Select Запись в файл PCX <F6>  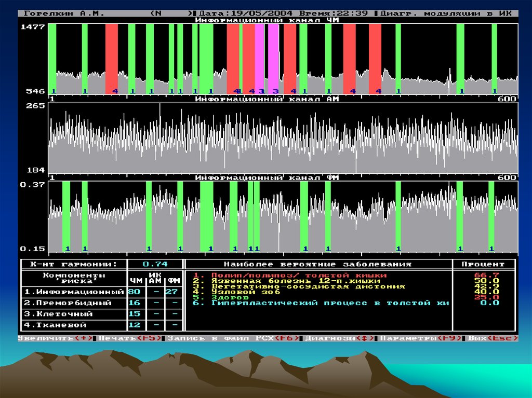click(x=233, y=338)
